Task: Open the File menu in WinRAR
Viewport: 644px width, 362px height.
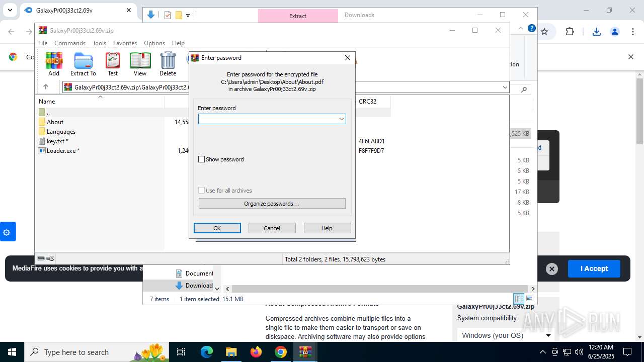Action: (x=43, y=43)
